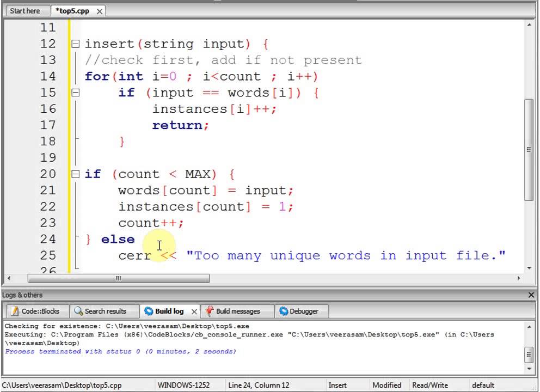Click the comment '//check first, add if not present'

(x=224, y=60)
